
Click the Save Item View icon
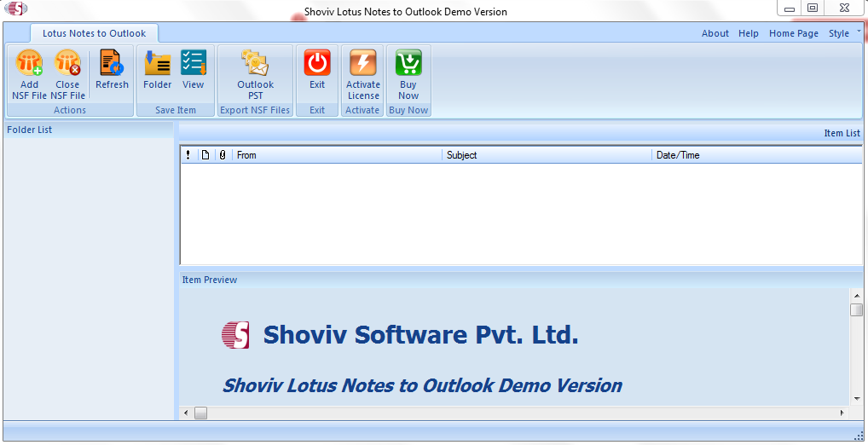(x=194, y=62)
